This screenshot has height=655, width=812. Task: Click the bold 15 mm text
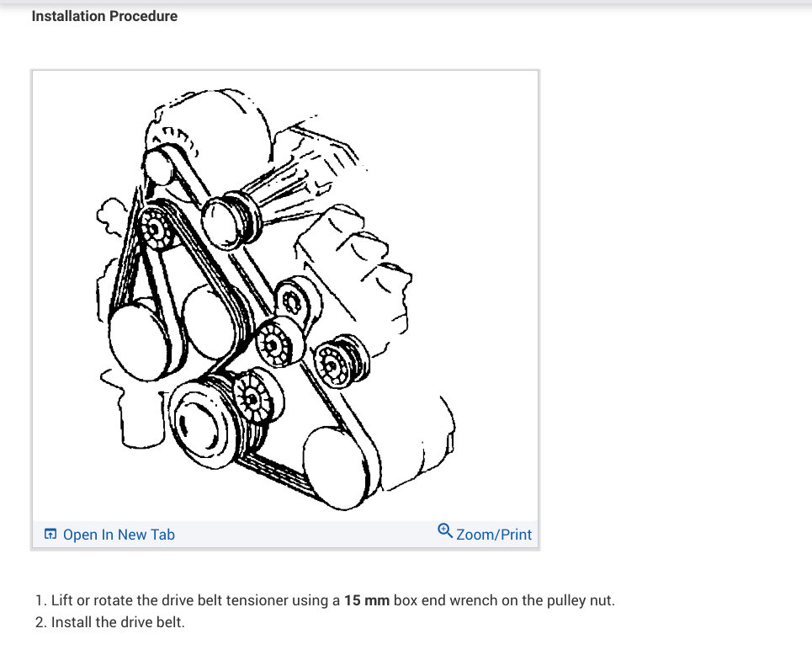click(367, 600)
